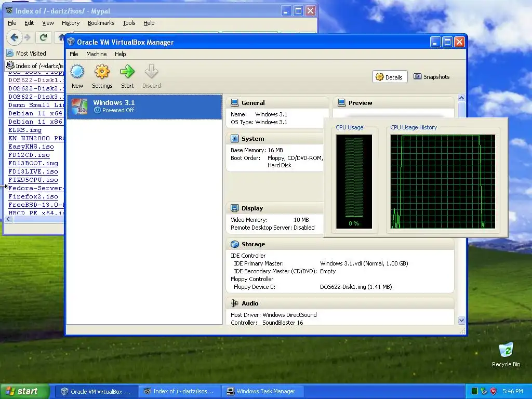Viewport: 532px width, 399px height.
Task: Switch to Details view
Action: pos(390,77)
